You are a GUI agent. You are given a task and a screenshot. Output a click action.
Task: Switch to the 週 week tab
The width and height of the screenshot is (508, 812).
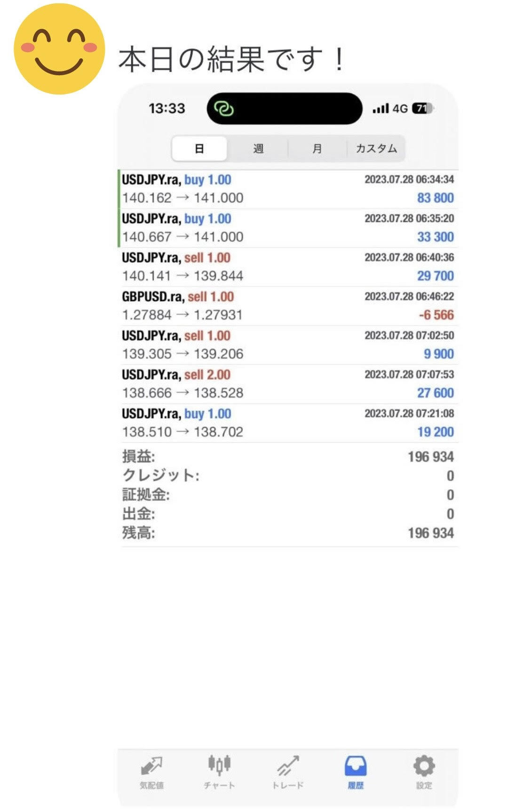click(258, 149)
